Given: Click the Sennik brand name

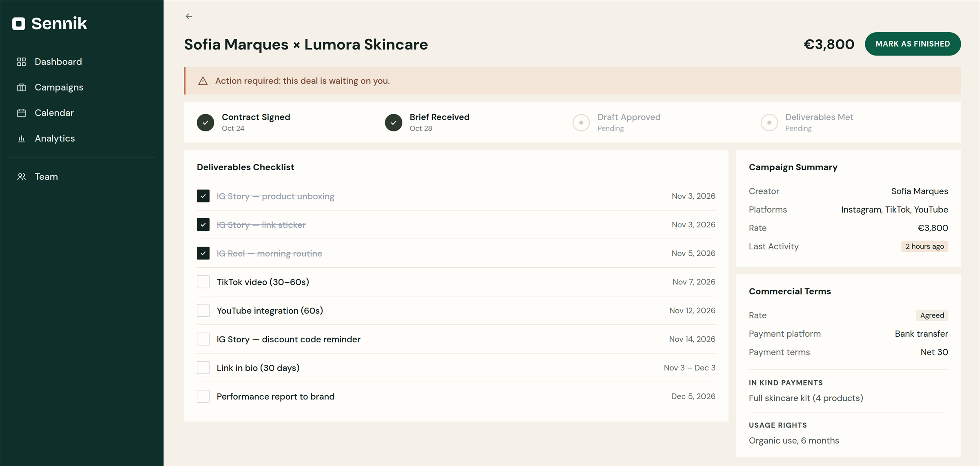Looking at the screenshot, I should (59, 24).
